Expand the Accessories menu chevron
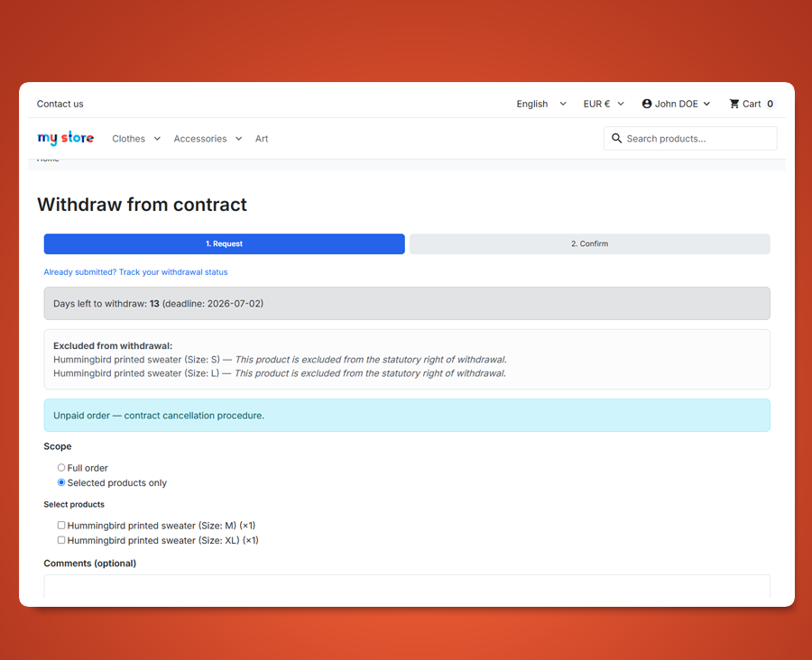 (239, 139)
